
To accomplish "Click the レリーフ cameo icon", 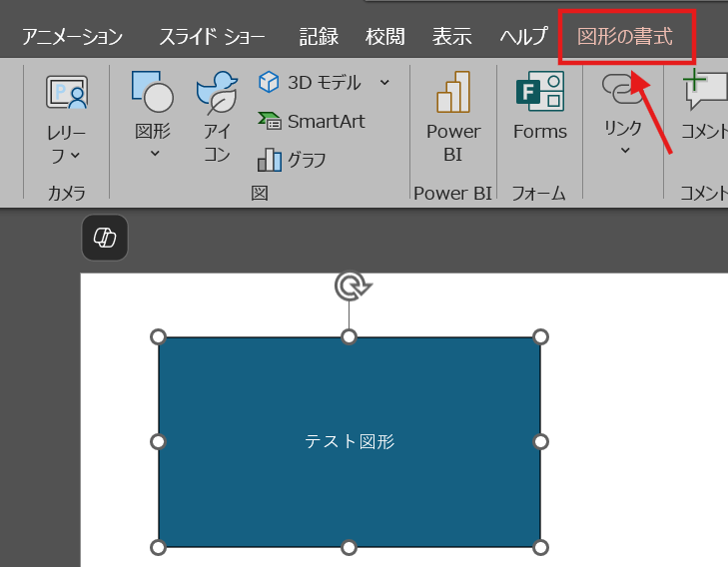I will point(67,92).
